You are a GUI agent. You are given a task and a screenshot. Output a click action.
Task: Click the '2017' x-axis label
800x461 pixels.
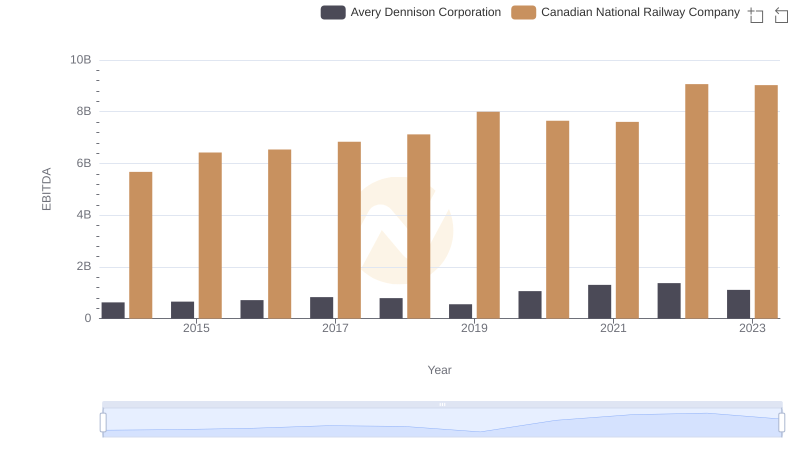(335, 328)
